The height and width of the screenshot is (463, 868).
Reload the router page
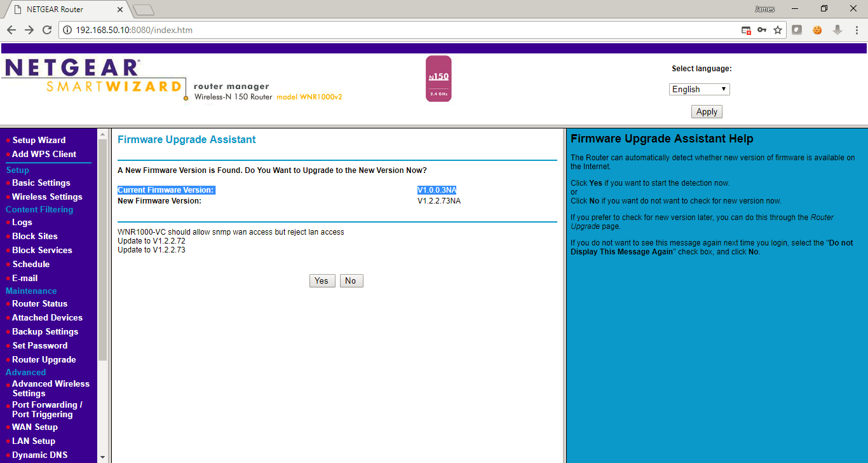[47, 30]
